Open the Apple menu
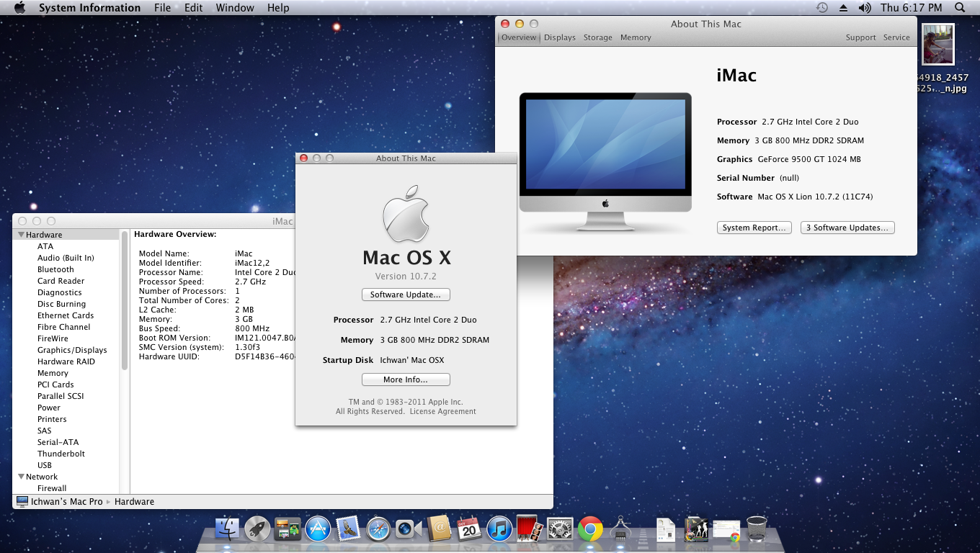This screenshot has height=553, width=980. point(19,8)
